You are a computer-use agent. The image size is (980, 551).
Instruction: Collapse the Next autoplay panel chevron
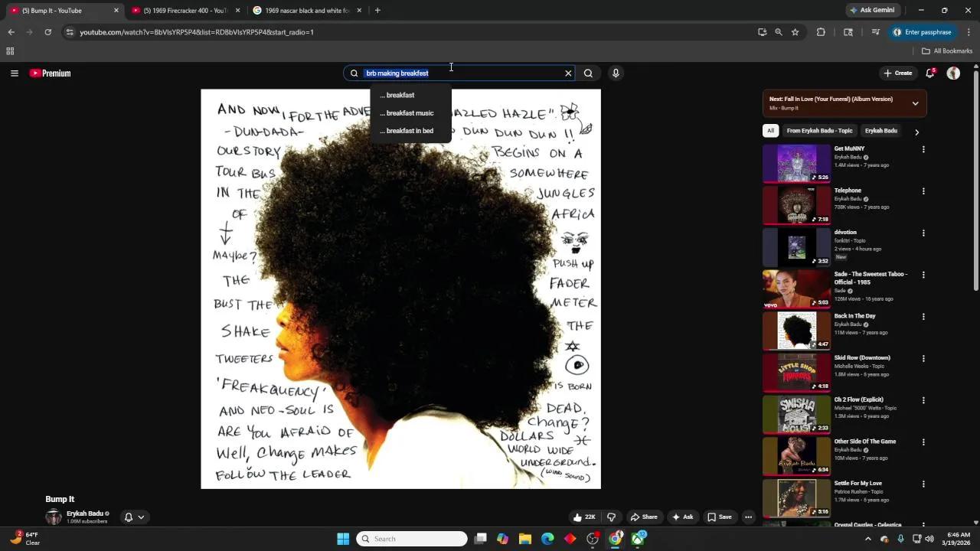tap(915, 103)
